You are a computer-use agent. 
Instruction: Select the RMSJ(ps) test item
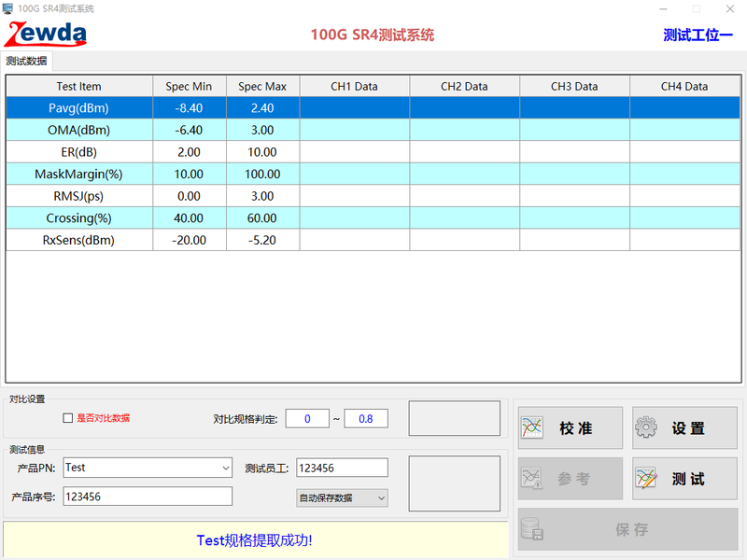pyautogui.click(x=78, y=196)
